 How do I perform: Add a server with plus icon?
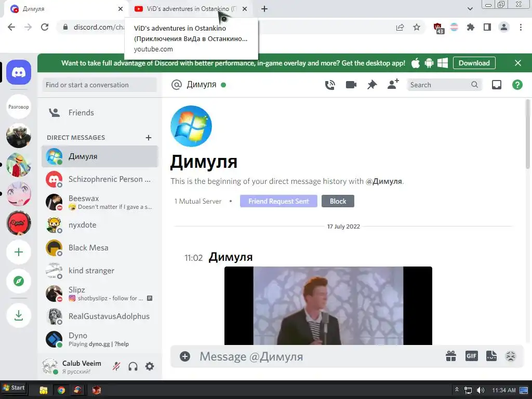click(19, 252)
